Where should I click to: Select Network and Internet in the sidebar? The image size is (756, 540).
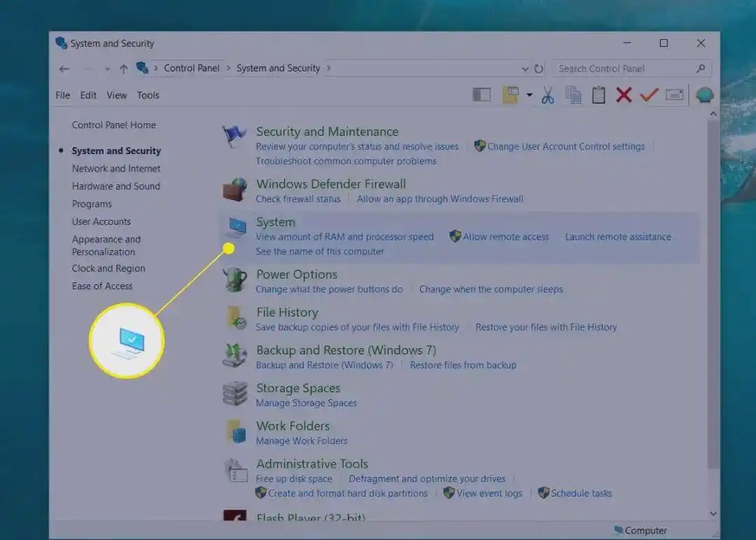116,168
